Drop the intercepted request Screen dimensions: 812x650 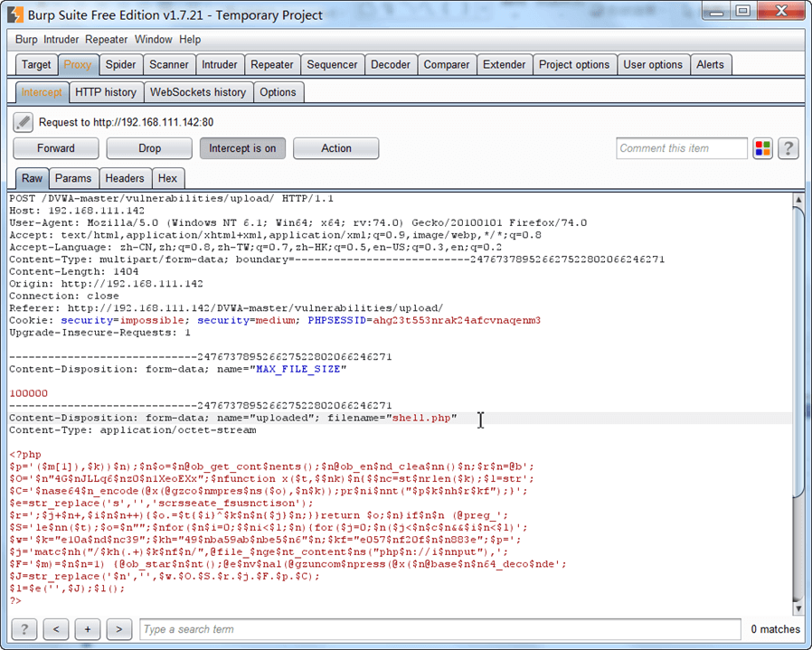point(149,148)
